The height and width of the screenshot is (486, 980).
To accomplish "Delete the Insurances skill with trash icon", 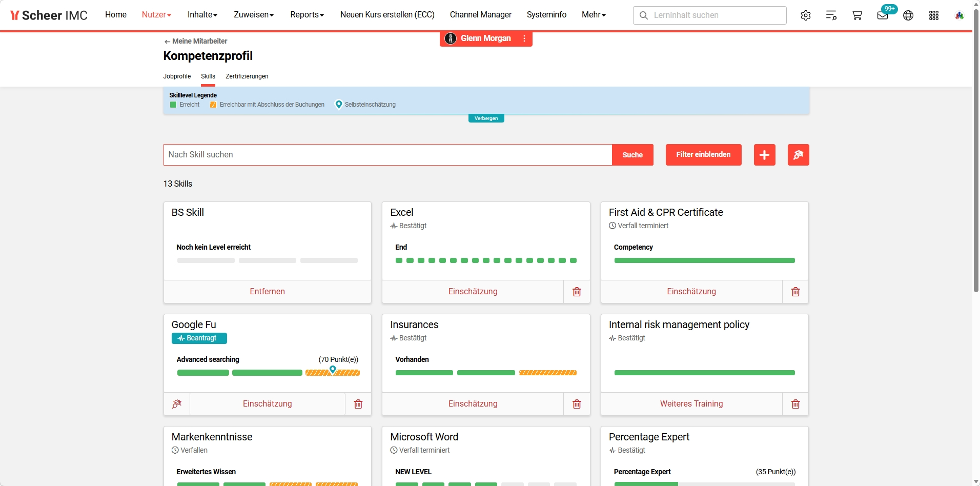I will 577,404.
